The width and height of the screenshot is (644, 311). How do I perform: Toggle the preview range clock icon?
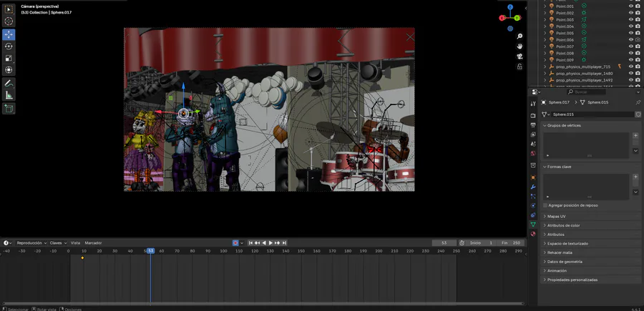tap(462, 243)
